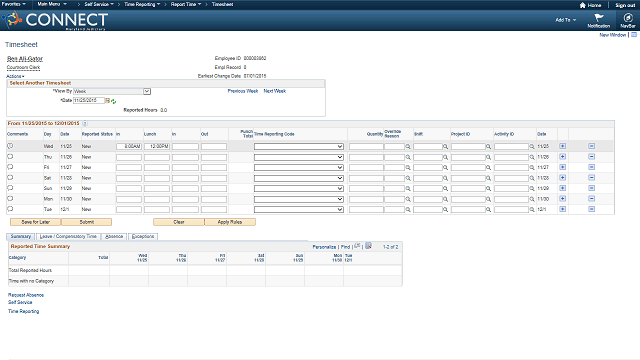Open the NavBar compass icon
The width and height of the screenshot is (640, 360).
(x=628, y=18)
